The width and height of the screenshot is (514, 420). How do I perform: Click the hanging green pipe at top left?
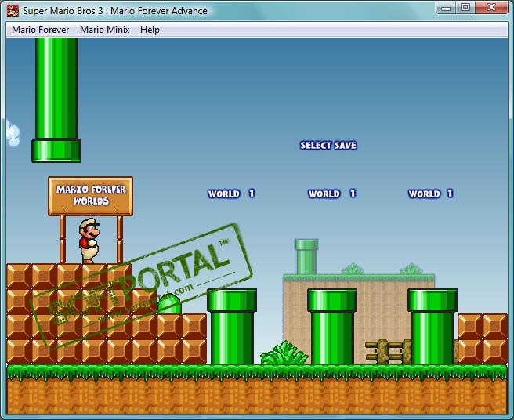click(x=56, y=100)
